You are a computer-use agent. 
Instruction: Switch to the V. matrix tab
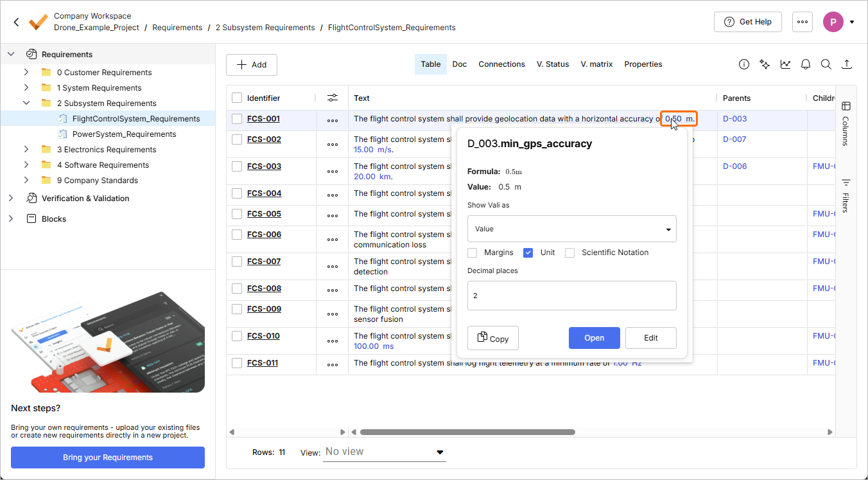[x=596, y=64]
